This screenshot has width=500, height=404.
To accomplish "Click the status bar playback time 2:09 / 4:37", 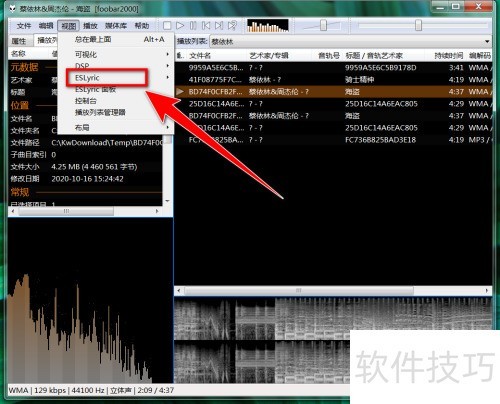I will pos(155,390).
